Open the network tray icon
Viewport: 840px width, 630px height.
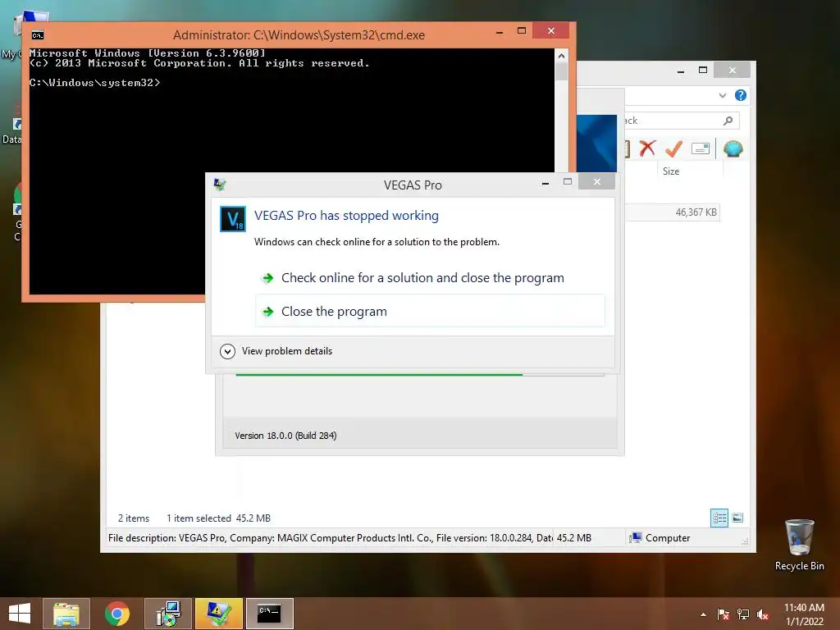(x=743, y=614)
